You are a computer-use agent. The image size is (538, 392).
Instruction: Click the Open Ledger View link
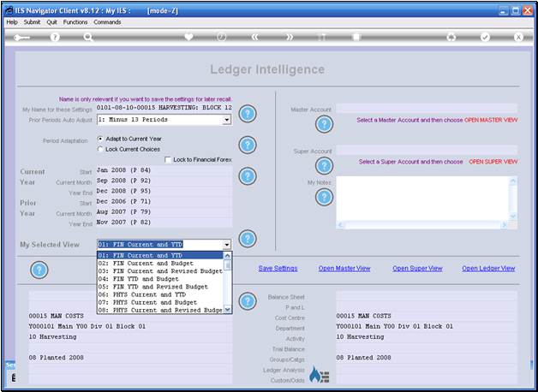click(488, 268)
